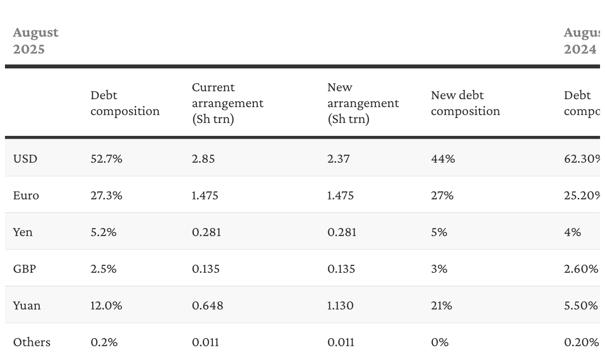Screen dimensions: 605x364
Task: Click the GBP row label
Action: [x=25, y=269]
